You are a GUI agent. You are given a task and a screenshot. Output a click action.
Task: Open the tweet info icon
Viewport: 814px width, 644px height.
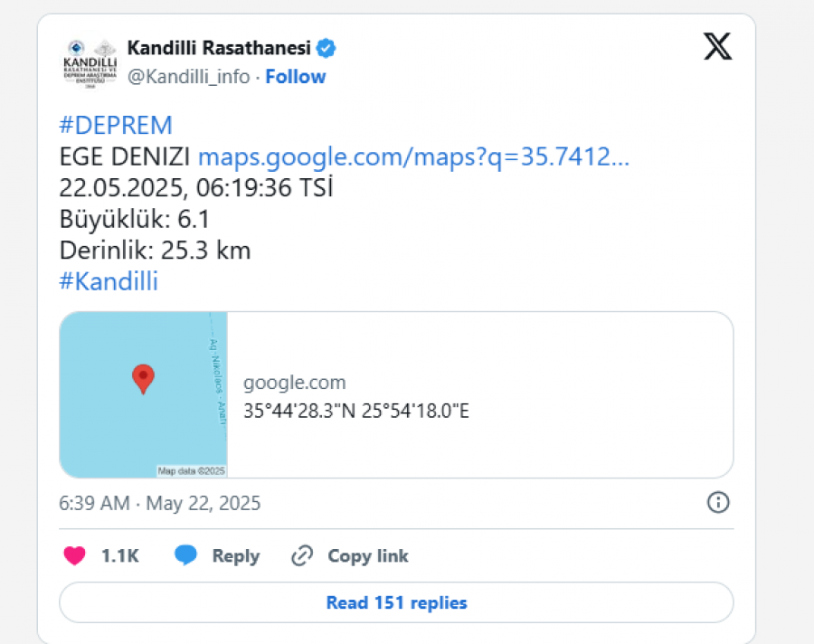click(718, 502)
